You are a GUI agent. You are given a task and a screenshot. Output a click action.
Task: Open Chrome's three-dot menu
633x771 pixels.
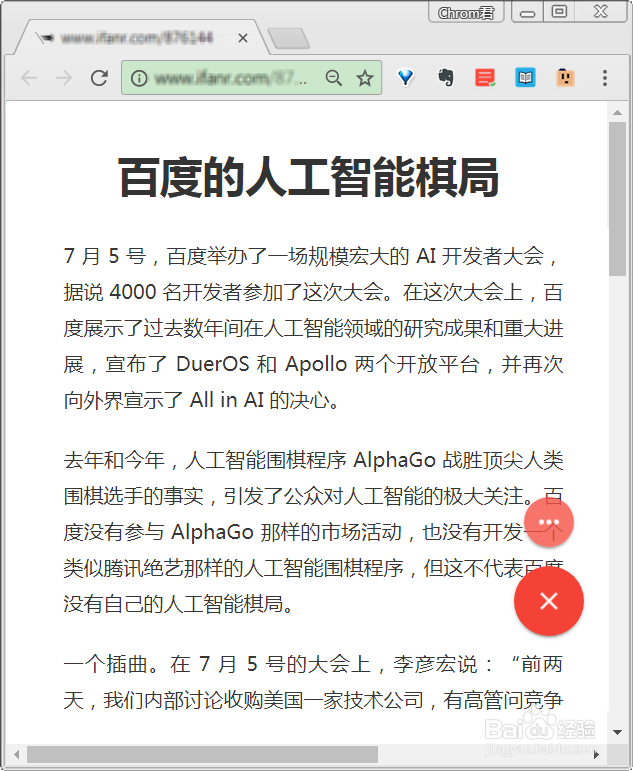(605, 78)
